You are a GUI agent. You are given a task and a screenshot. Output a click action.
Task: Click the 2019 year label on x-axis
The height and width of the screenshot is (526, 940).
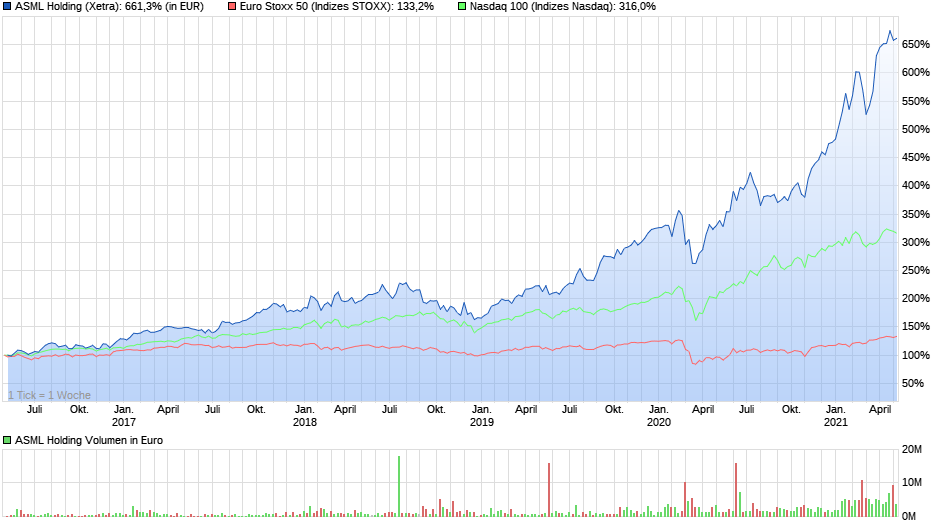coord(481,422)
